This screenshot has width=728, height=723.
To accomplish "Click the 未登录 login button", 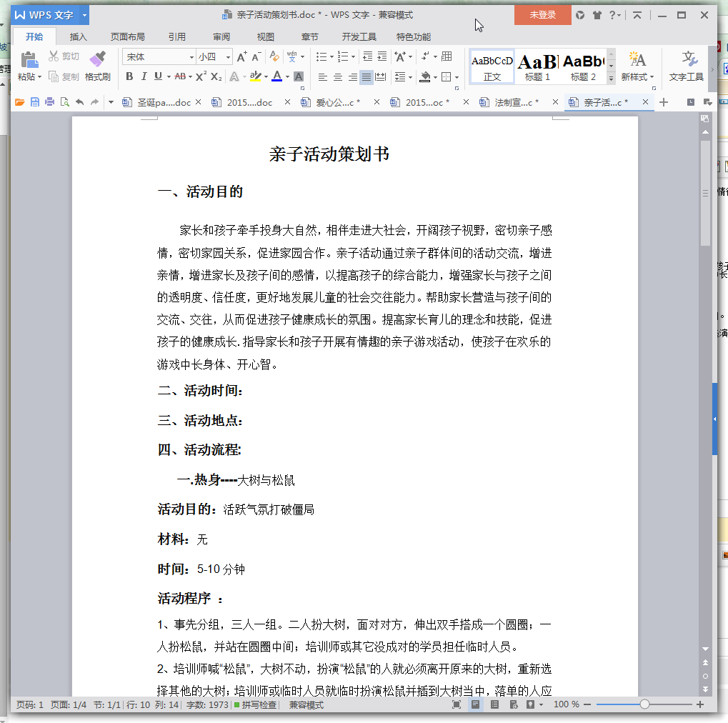I will point(543,15).
